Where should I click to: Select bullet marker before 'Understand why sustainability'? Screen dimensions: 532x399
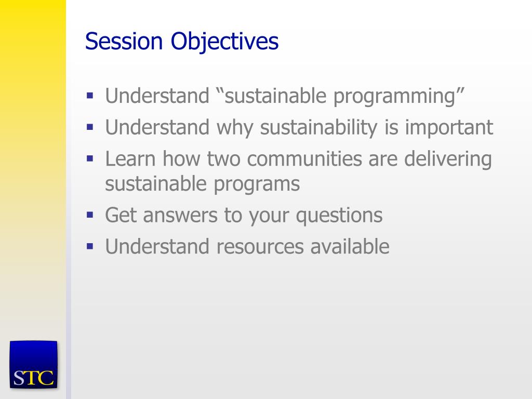[90, 127]
